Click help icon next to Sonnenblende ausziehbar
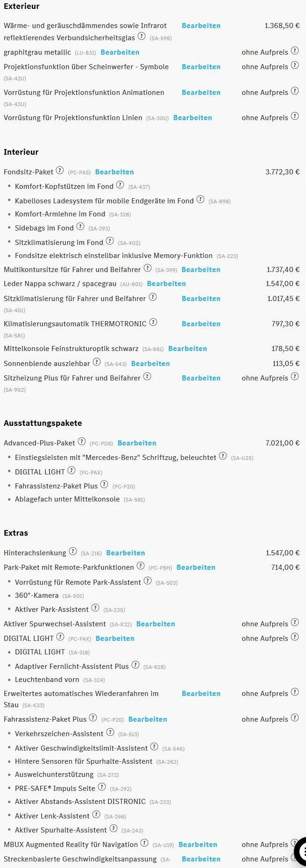Screen dimensions: 306x868 coord(97,362)
